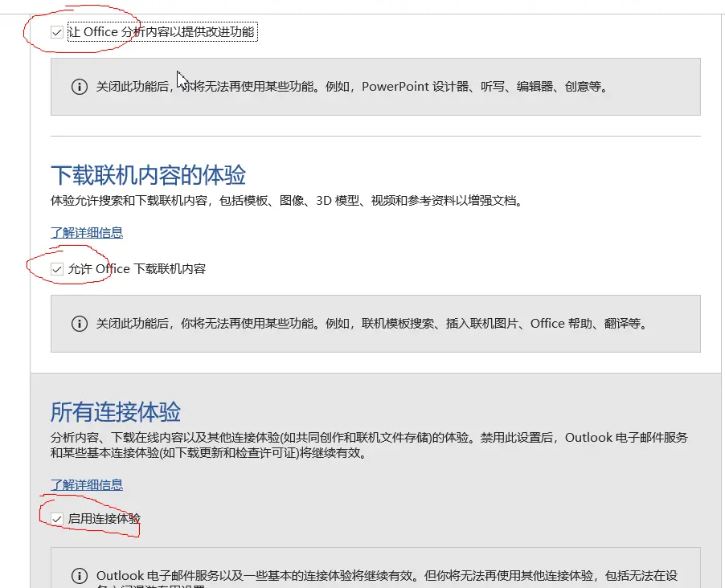
Task: Click notice text mentioning PowerPoint 设计器
Action: [352, 87]
